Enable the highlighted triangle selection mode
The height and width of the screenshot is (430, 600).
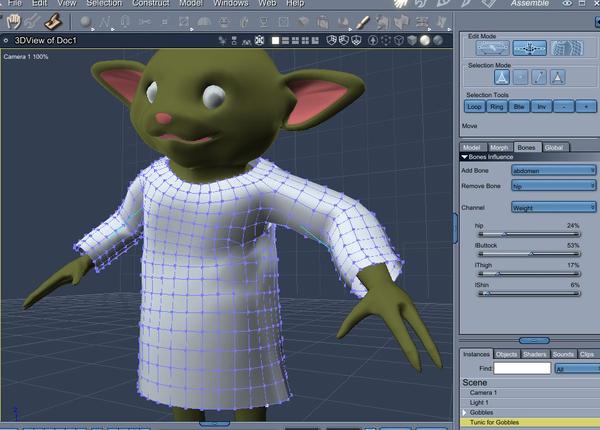click(x=502, y=78)
